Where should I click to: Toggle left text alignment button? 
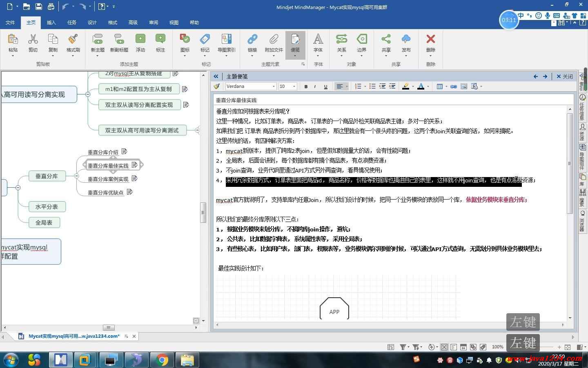point(339,86)
